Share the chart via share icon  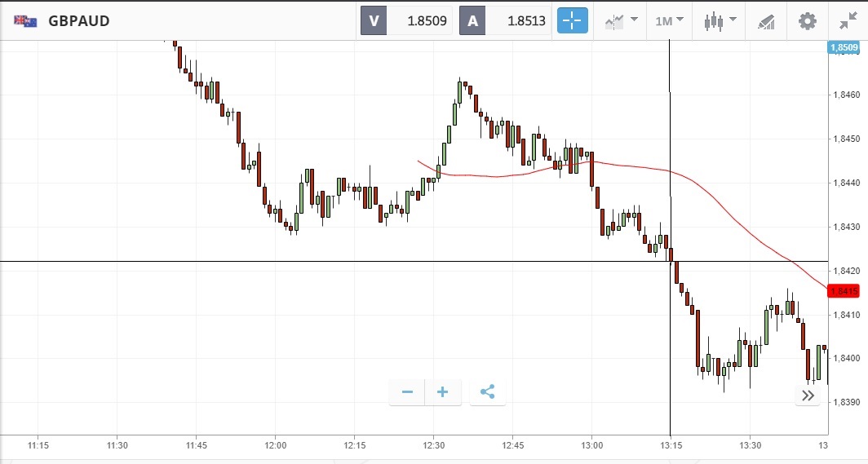[x=487, y=392]
